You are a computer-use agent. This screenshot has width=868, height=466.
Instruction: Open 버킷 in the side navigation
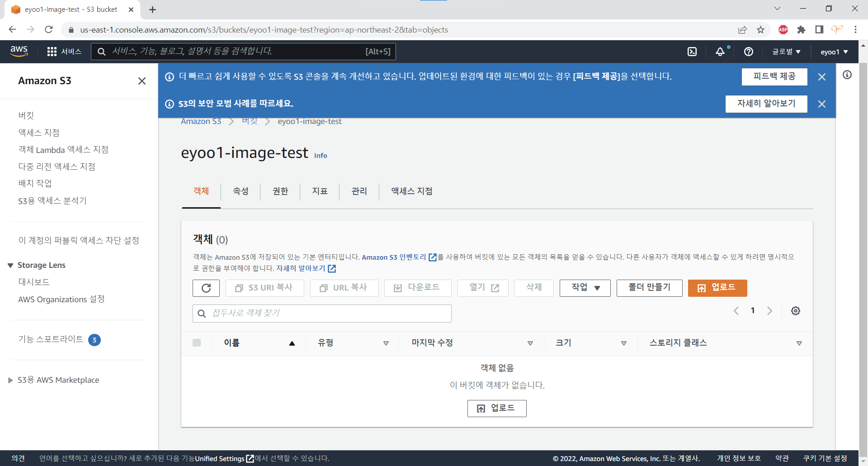point(26,115)
